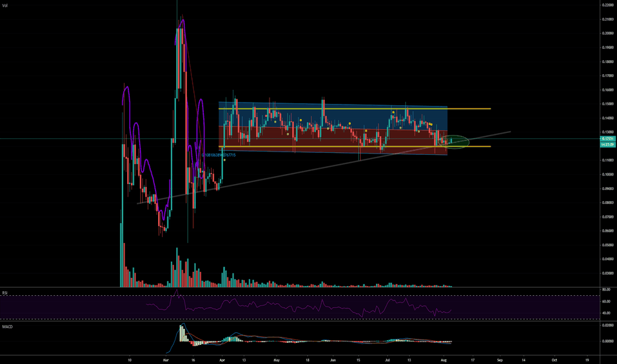Click the bar countdown timer label

pos(608,144)
